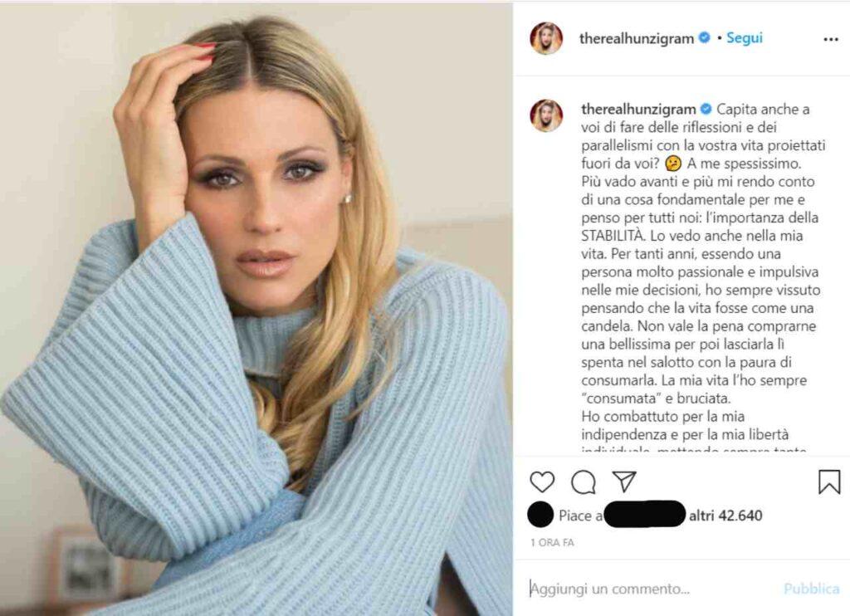
Task: Open the blacked-out liker avatar
Action: coord(540,515)
